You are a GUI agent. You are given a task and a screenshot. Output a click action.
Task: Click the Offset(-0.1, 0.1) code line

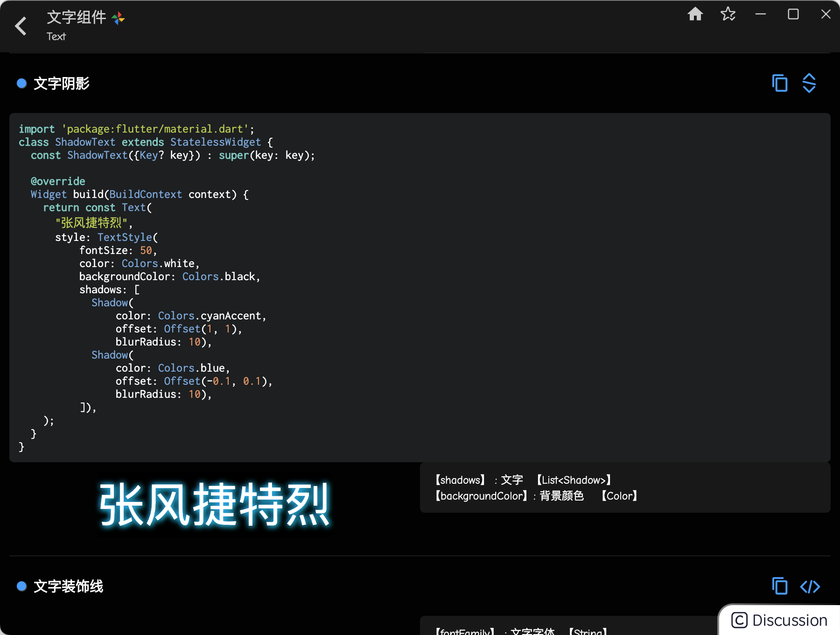tap(194, 381)
